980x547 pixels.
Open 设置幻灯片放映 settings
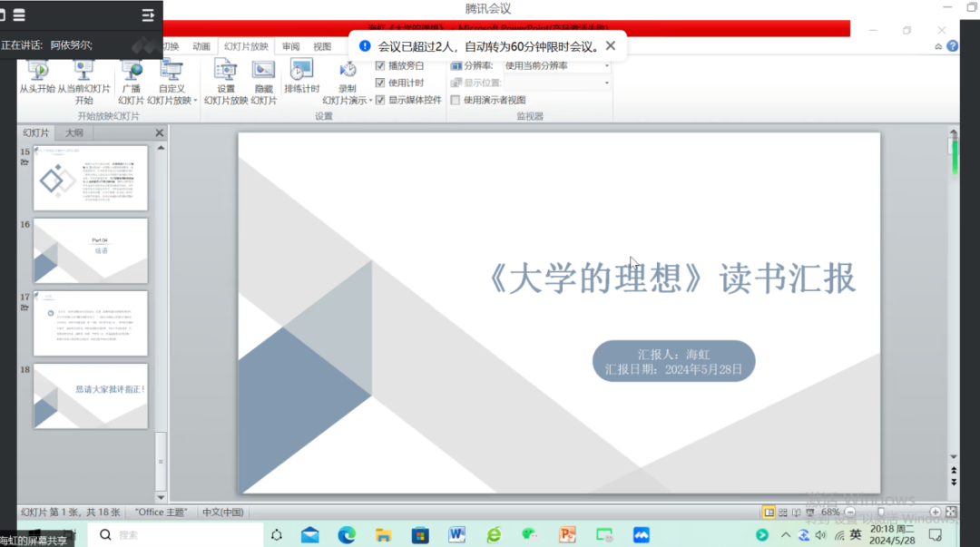(x=225, y=72)
